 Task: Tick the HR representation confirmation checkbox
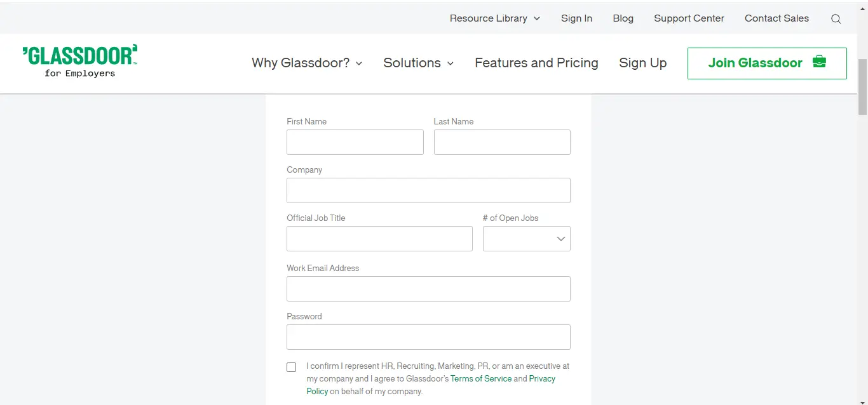click(x=291, y=367)
